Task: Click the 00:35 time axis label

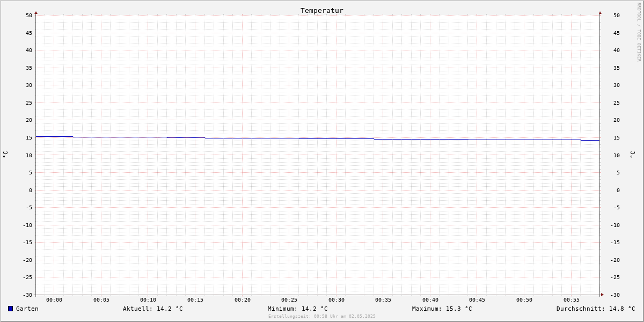Action: (383, 300)
